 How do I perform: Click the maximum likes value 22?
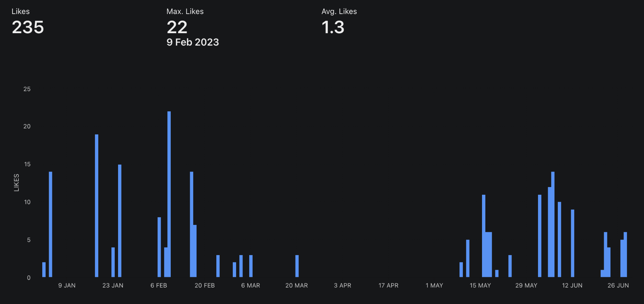click(177, 27)
